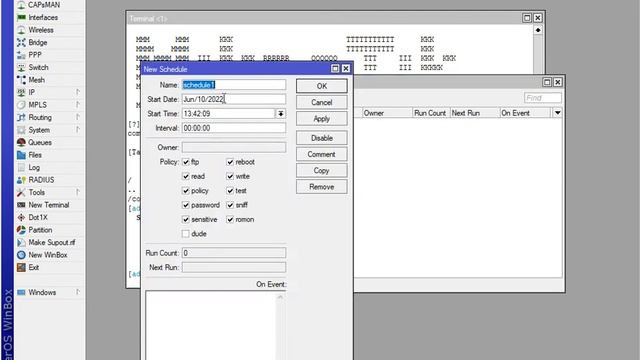Select the MPLS menu icon
This screenshot has height=360, width=640.
(21, 105)
